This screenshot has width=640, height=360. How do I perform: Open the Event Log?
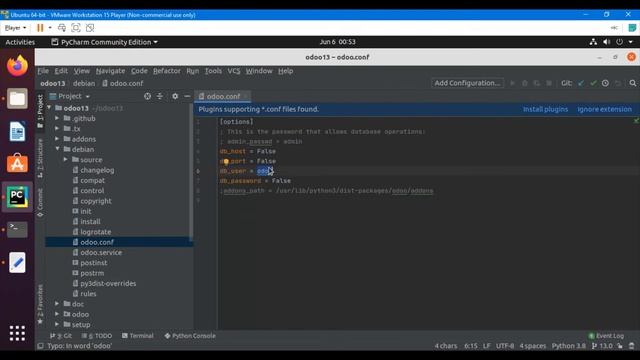tap(606, 336)
